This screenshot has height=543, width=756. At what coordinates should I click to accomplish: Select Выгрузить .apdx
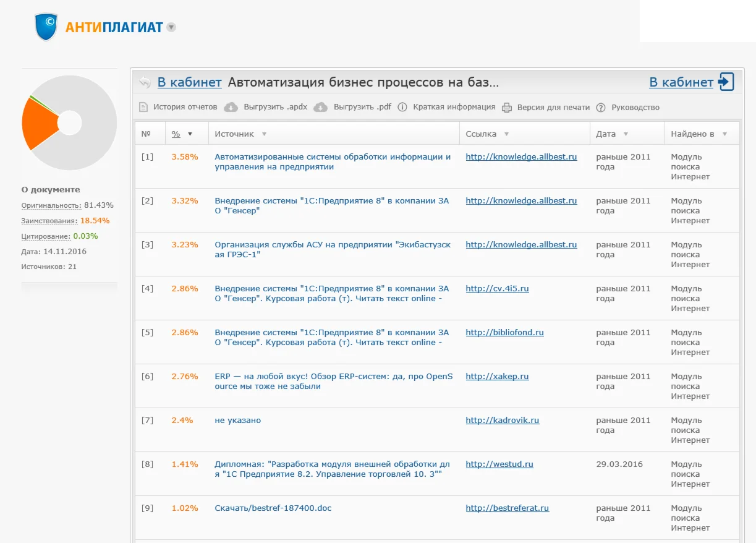pos(275,107)
